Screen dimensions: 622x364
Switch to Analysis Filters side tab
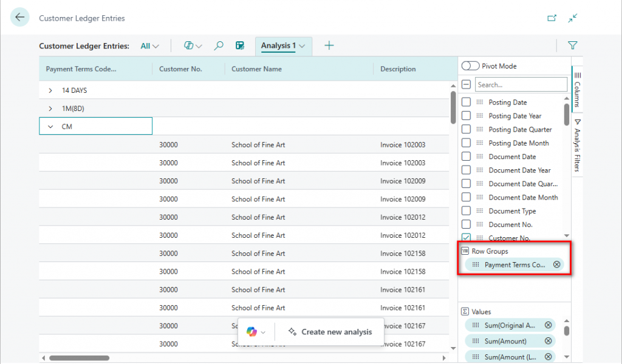coord(577,146)
